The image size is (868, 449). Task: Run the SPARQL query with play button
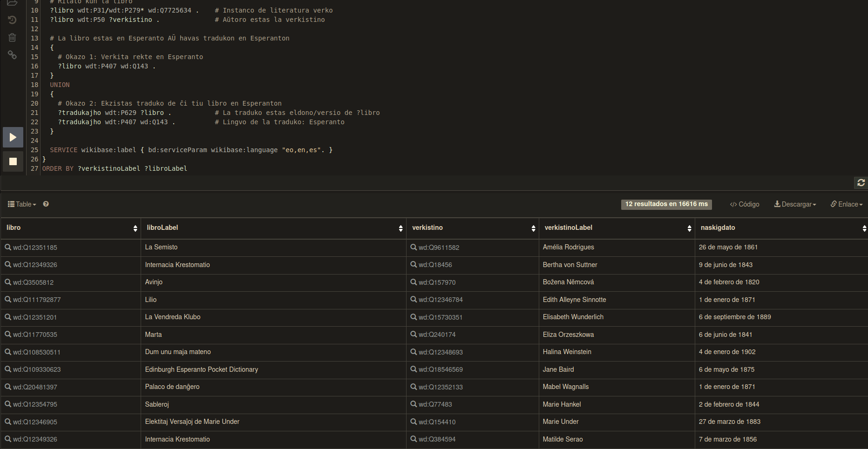pyautogui.click(x=13, y=137)
